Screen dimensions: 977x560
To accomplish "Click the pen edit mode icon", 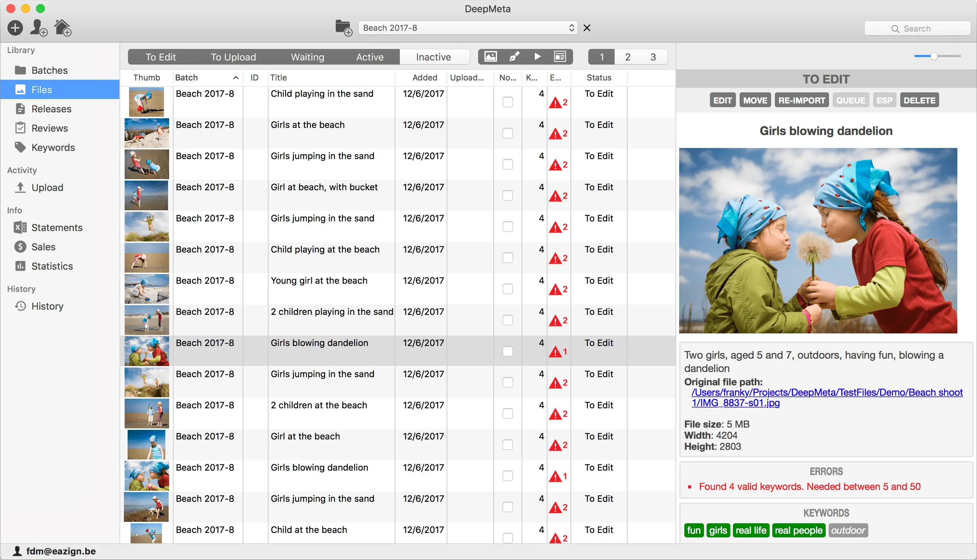I will [x=514, y=56].
